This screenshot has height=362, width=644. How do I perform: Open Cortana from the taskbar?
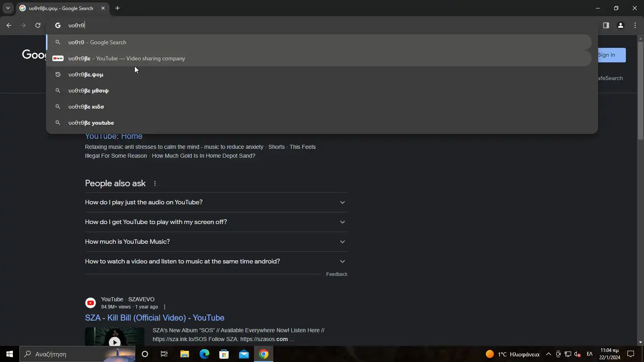click(145, 354)
